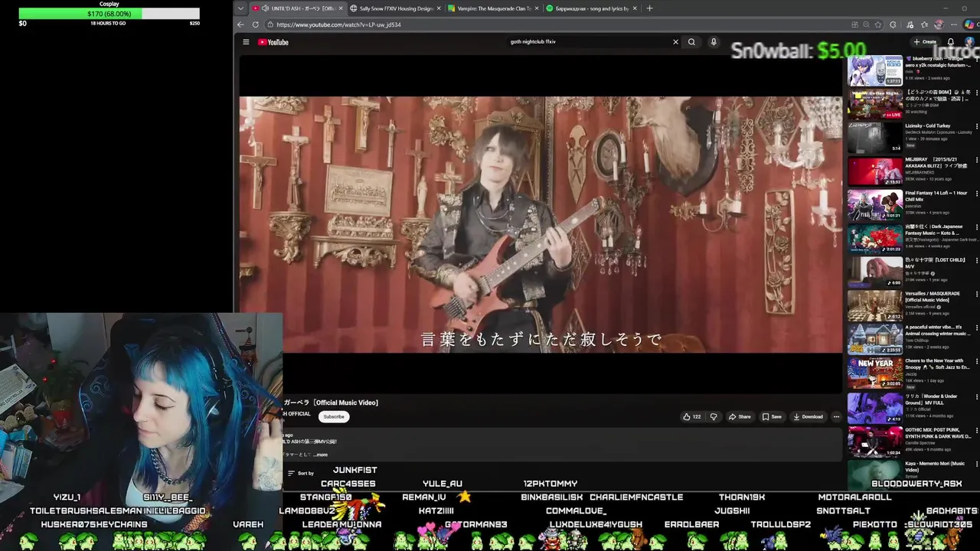Click the video title ガーベラ [Official Music Video]
The width and height of the screenshot is (980, 551).
click(331, 403)
